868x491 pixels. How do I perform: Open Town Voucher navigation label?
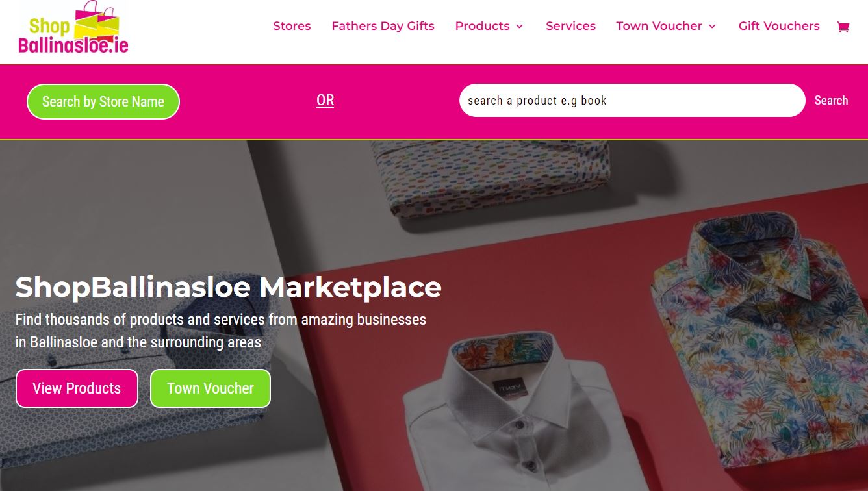[x=659, y=26]
